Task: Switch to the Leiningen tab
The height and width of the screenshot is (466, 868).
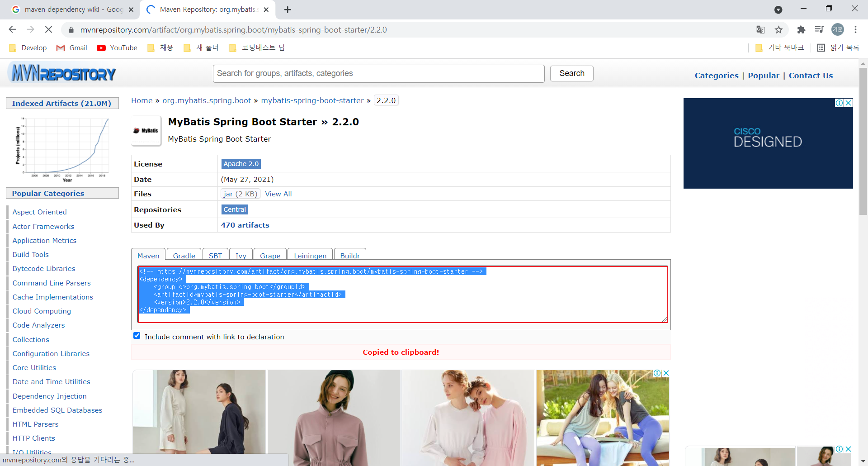Action: point(310,255)
